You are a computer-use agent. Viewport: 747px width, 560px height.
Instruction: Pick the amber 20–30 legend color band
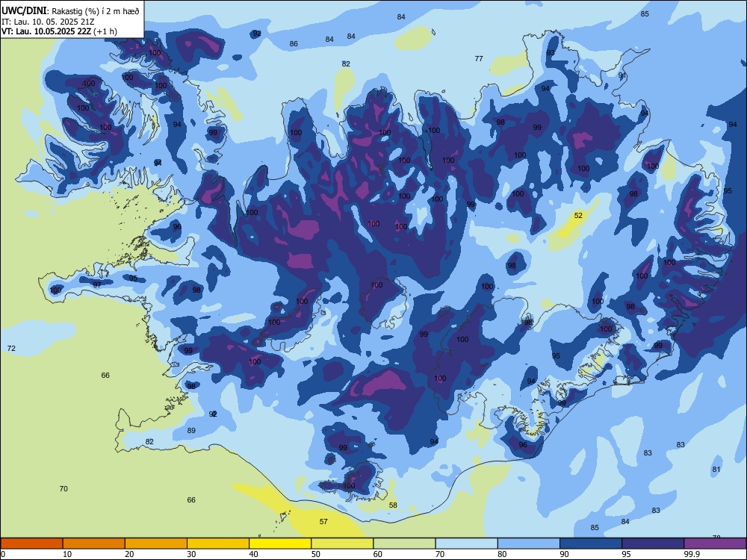[156, 544]
